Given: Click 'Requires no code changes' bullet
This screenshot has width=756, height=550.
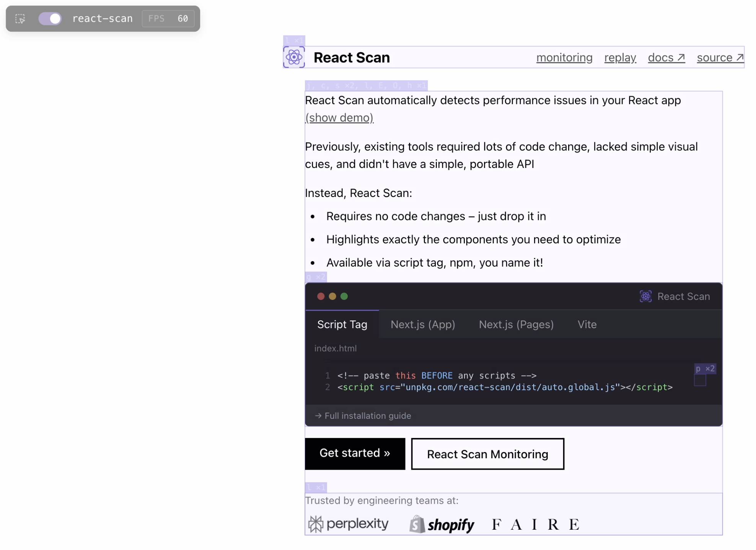Looking at the screenshot, I should [x=436, y=216].
